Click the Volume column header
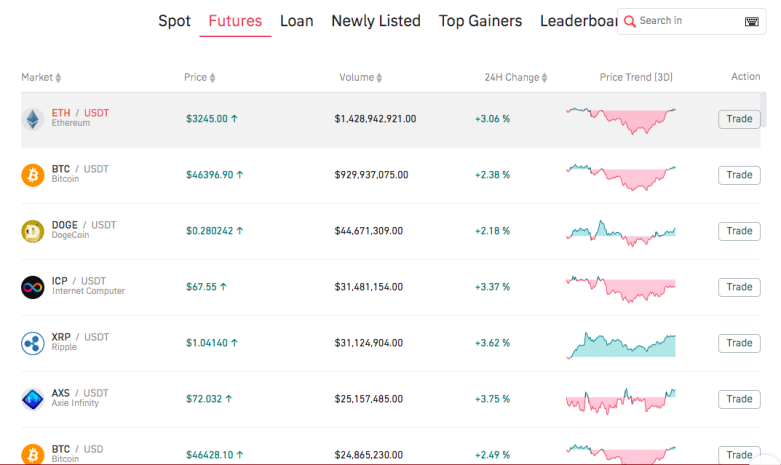 357,78
